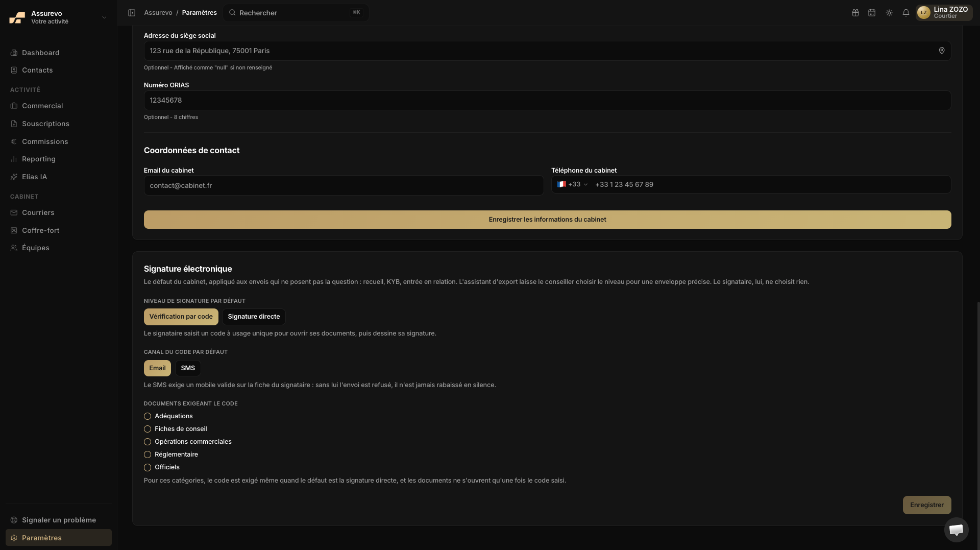Open Coffre-fort in sidebar

(59, 231)
